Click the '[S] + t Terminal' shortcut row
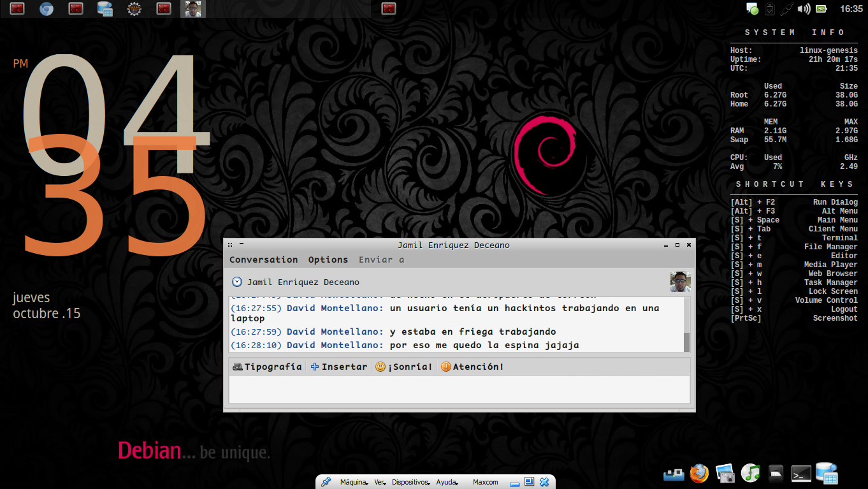This screenshot has width=868, height=489. [794, 238]
